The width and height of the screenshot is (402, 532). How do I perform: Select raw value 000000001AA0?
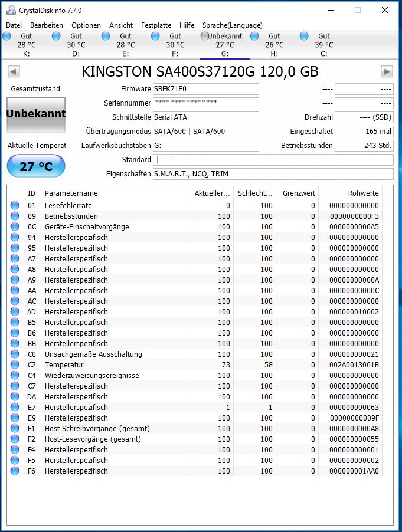click(x=354, y=471)
